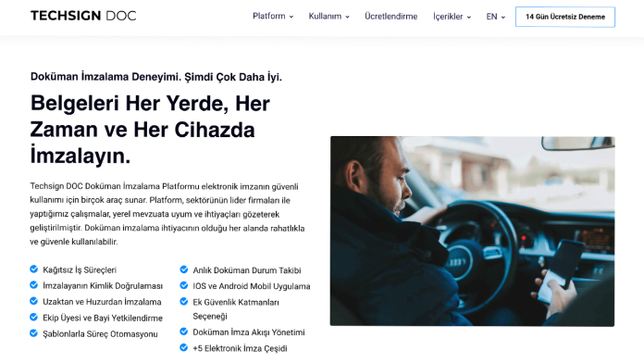Click checkmark icon beside Şablonlarla Süreç Otomasyonu

(33, 333)
